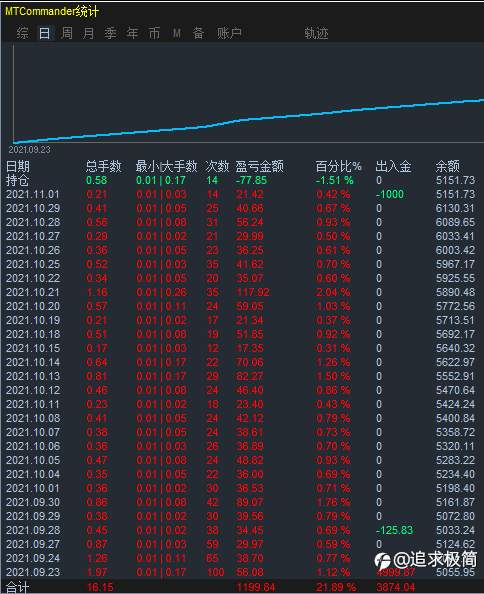Select the 2021.10.29 date row
484x594 pixels.
tap(33, 208)
